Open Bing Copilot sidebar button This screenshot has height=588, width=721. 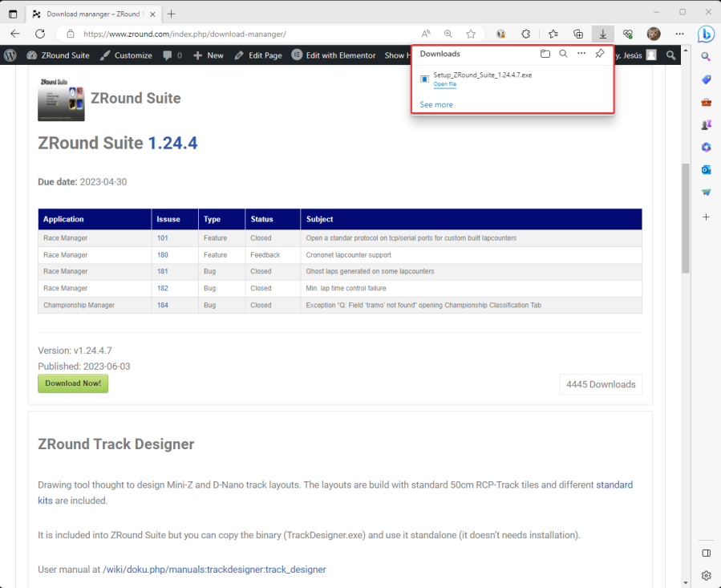[706, 34]
